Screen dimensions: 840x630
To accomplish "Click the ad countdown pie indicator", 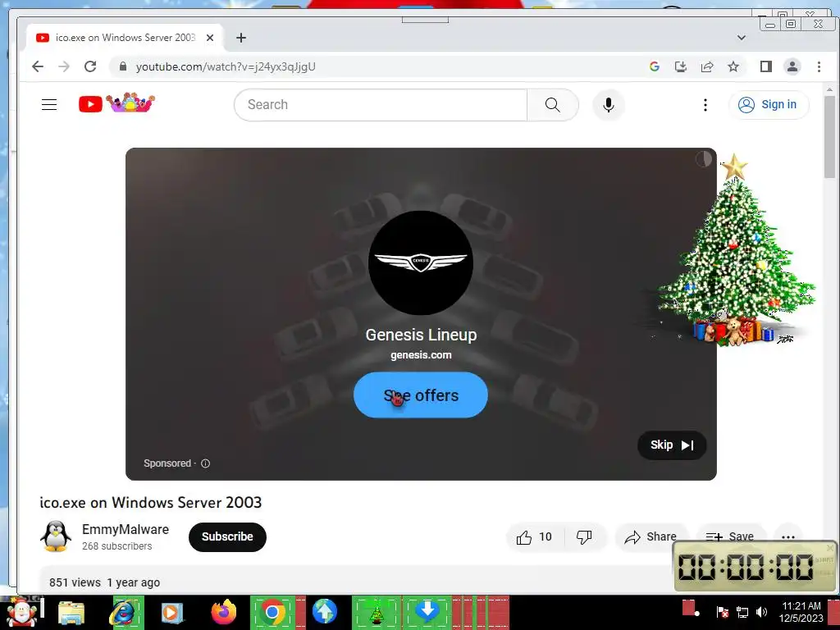I will (703, 158).
